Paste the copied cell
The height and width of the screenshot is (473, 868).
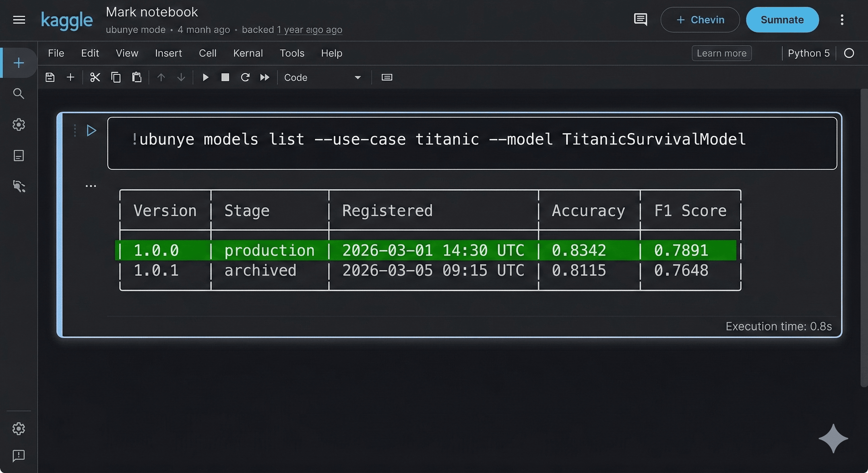pos(137,77)
